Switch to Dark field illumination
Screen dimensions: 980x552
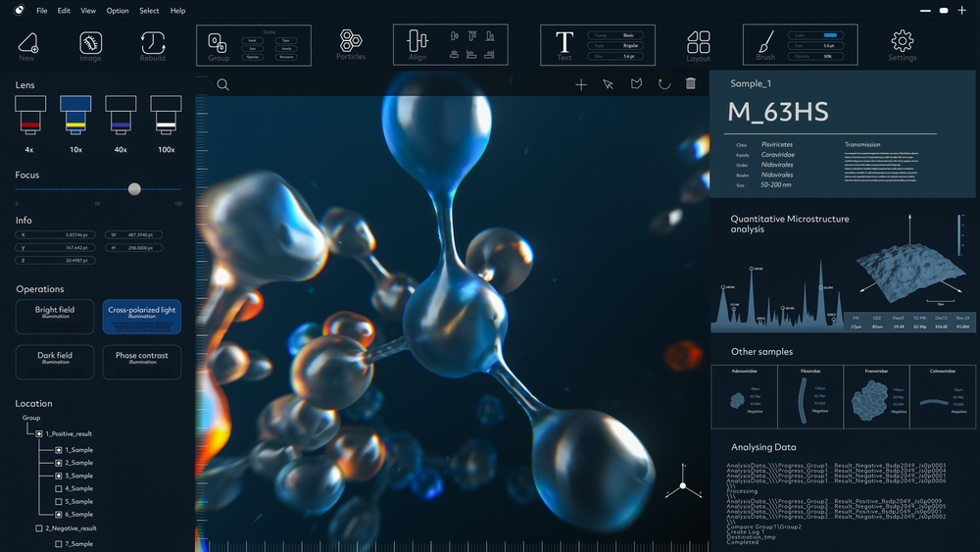point(55,362)
